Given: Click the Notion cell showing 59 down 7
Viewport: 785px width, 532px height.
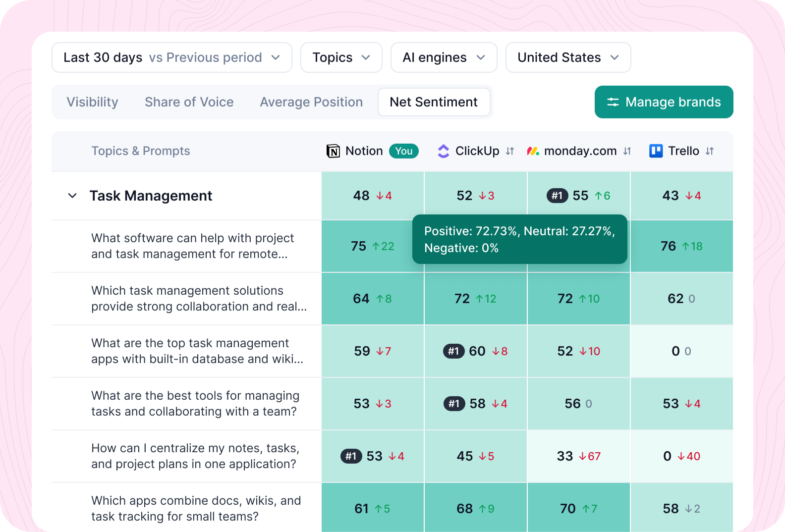Looking at the screenshot, I should tap(373, 351).
